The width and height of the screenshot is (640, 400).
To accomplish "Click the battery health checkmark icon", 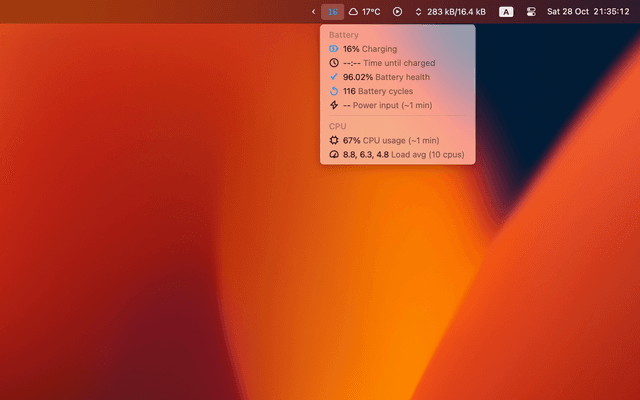I will click(334, 76).
